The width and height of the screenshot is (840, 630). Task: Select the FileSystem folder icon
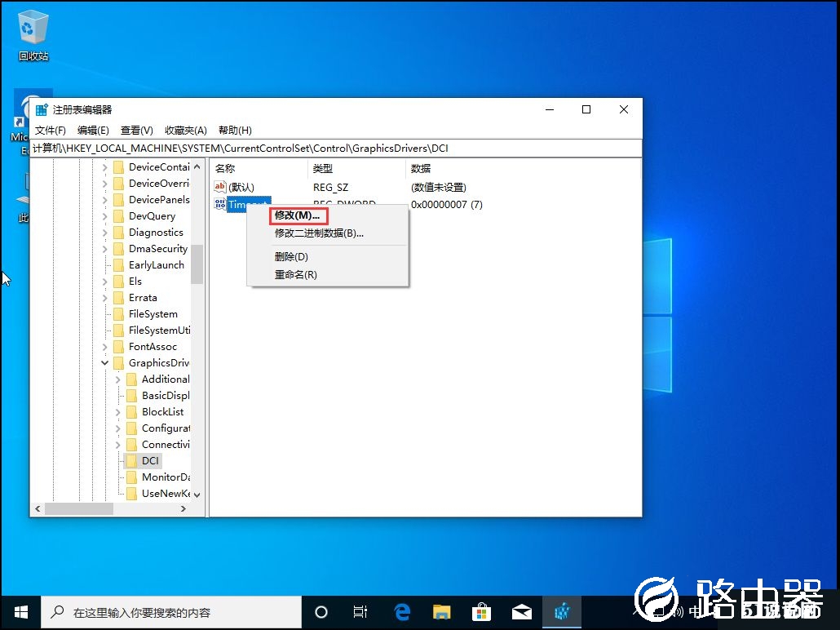tap(119, 314)
